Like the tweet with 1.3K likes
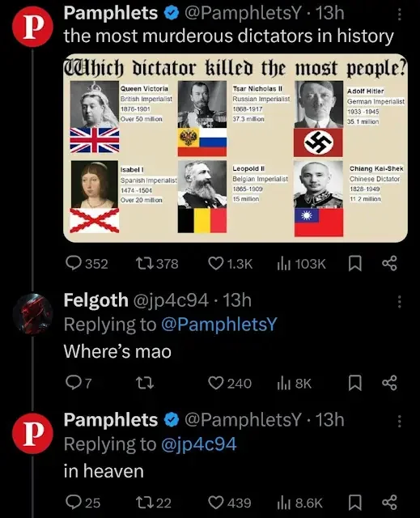420x518 pixels. pos(230,264)
